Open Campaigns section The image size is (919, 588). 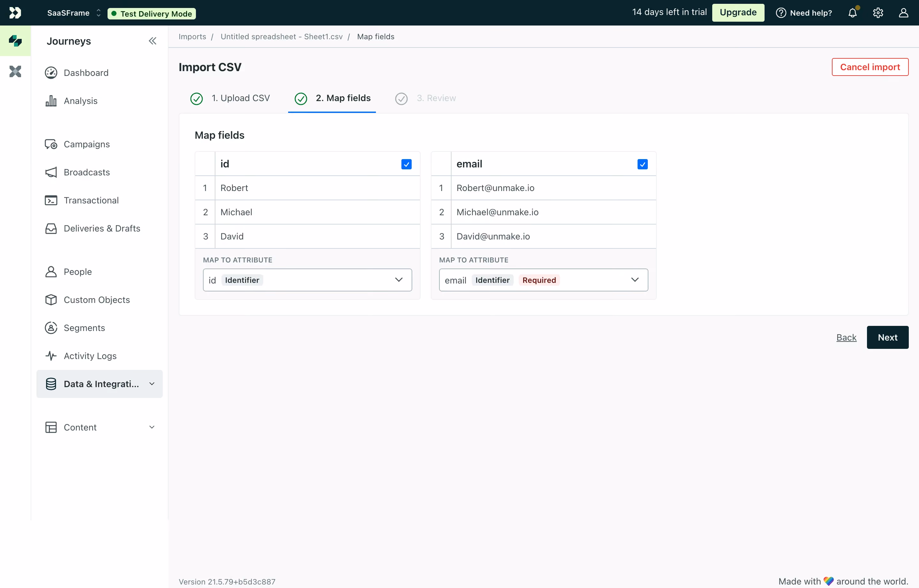click(x=99, y=144)
